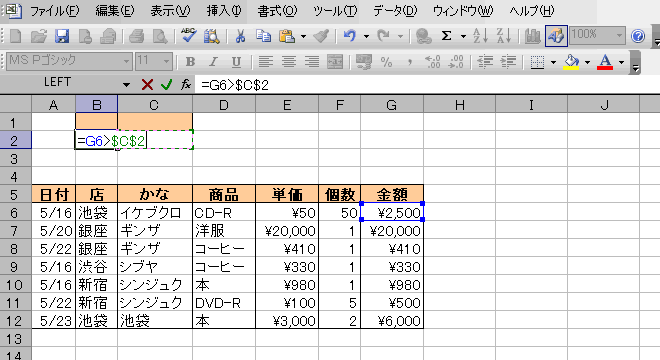Open the Chart Wizard icon
660x360 pixels.
[532, 36]
